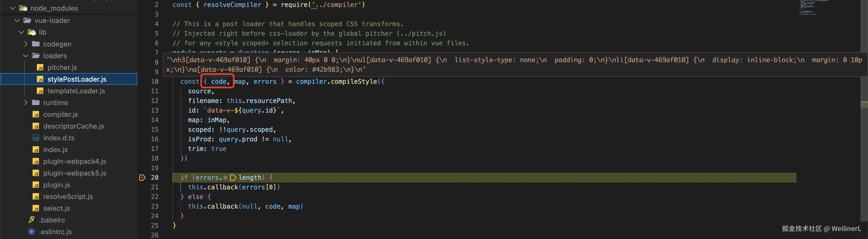Click the JS icon beside compiler.js

point(36,114)
